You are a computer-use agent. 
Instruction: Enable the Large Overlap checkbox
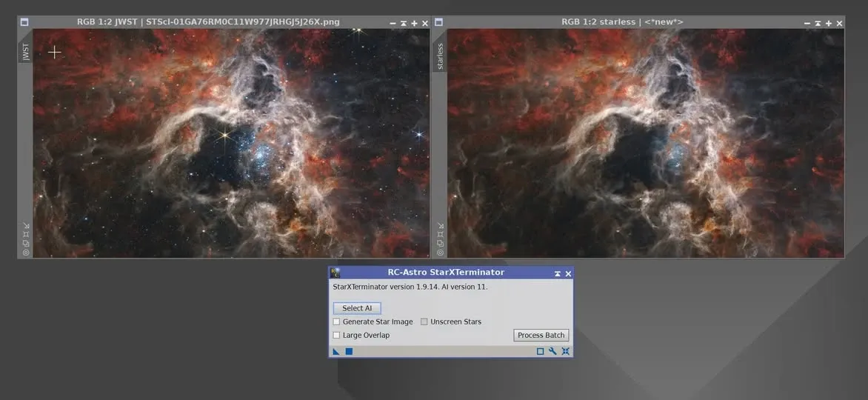click(x=336, y=335)
